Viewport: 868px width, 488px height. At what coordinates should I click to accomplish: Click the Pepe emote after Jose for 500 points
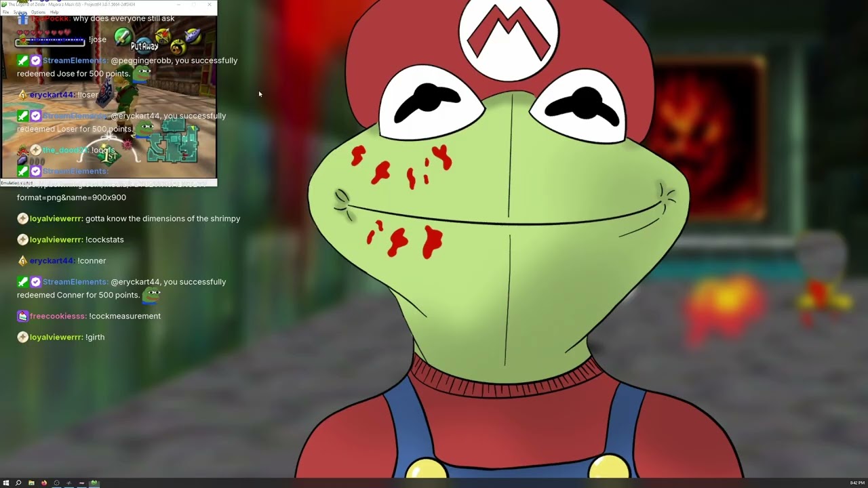[142, 73]
